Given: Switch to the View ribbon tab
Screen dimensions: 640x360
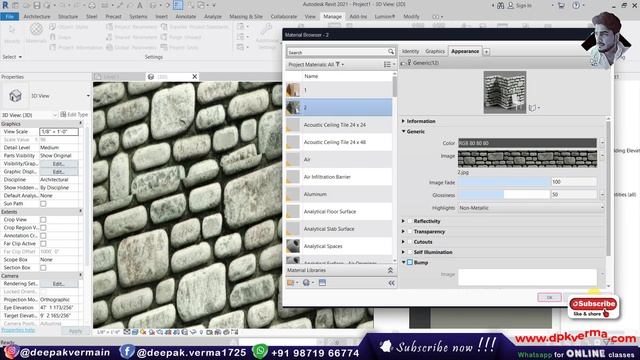Looking at the screenshot, I should click(x=310, y=16).
